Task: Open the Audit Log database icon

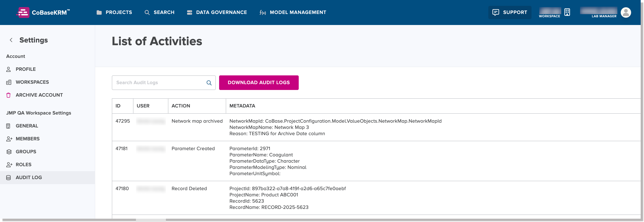Action: pyautogui.click(x=9, y=177)
